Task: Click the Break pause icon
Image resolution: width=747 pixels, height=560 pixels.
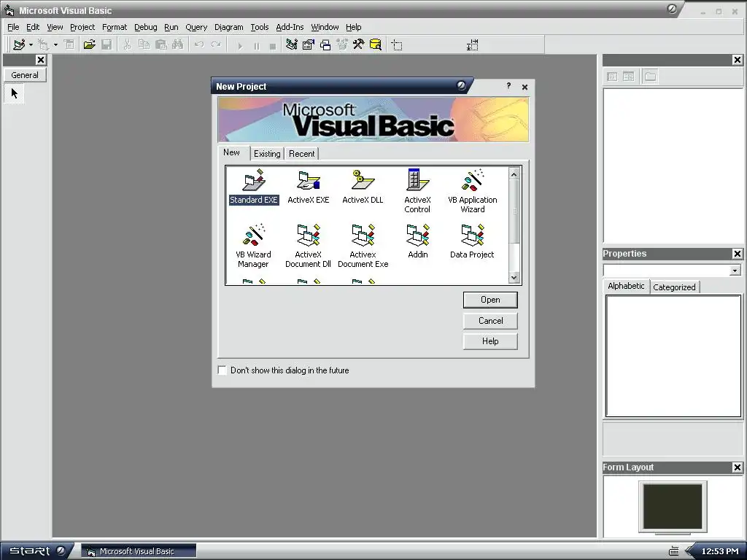Action: 256,46
